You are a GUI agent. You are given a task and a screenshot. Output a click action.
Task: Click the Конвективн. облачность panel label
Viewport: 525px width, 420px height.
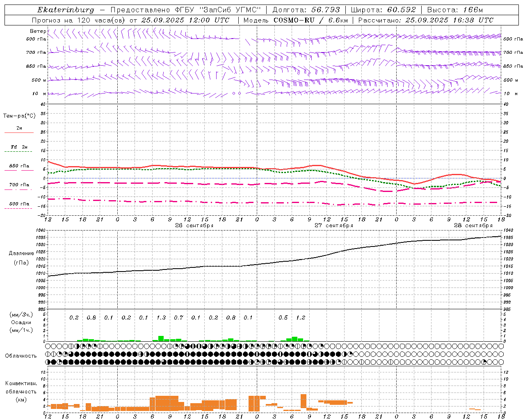[21, 391]
